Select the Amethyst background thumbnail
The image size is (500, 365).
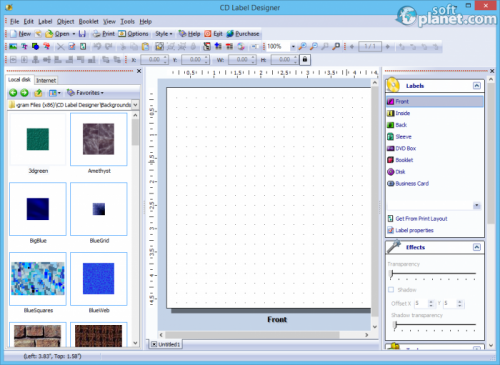click(99, 139)
